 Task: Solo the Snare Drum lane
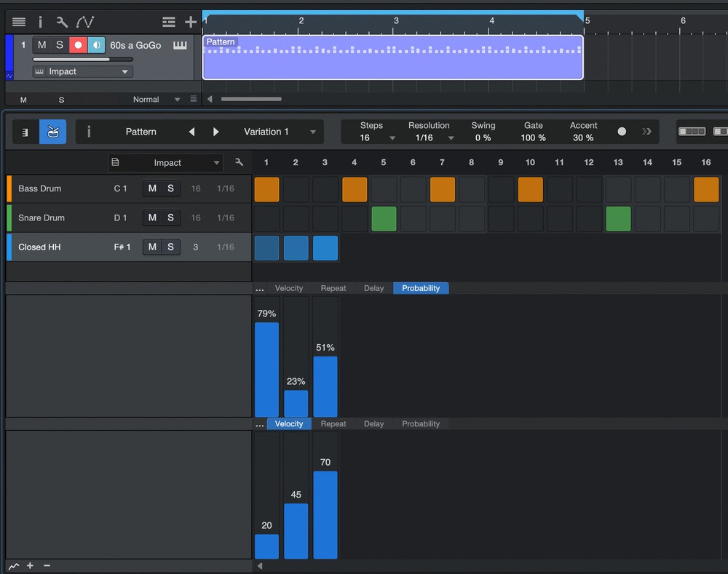170,218
